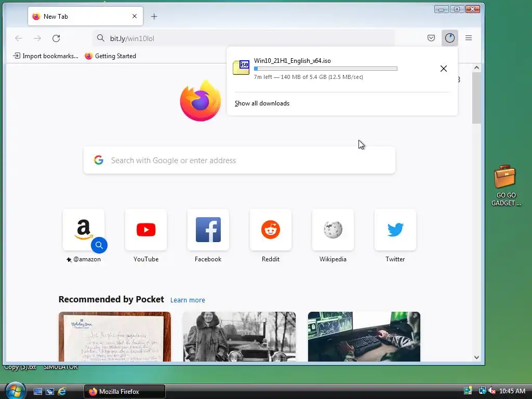The height and width of the screenshot is (399, 532).
Task: Open the Twitter top site tile
Action: tap(395, 230)
